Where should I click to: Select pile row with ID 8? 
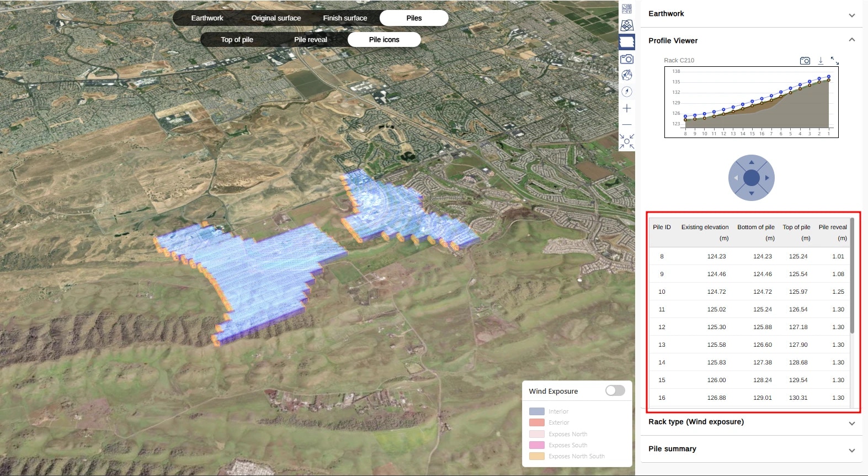749,256
